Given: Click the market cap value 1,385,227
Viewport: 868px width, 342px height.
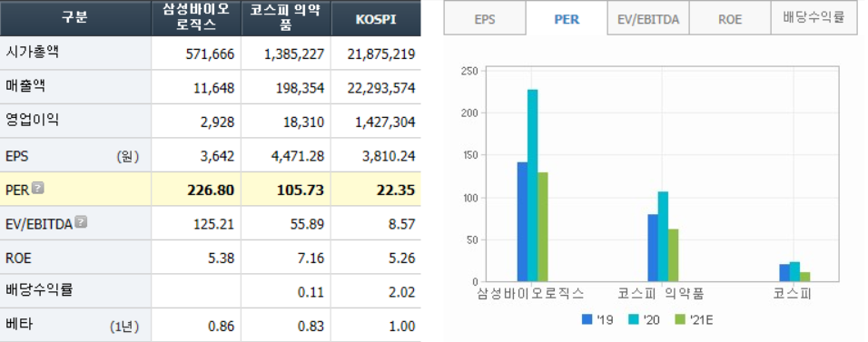Looking at the screenshot, I should (x=293, y=54).
